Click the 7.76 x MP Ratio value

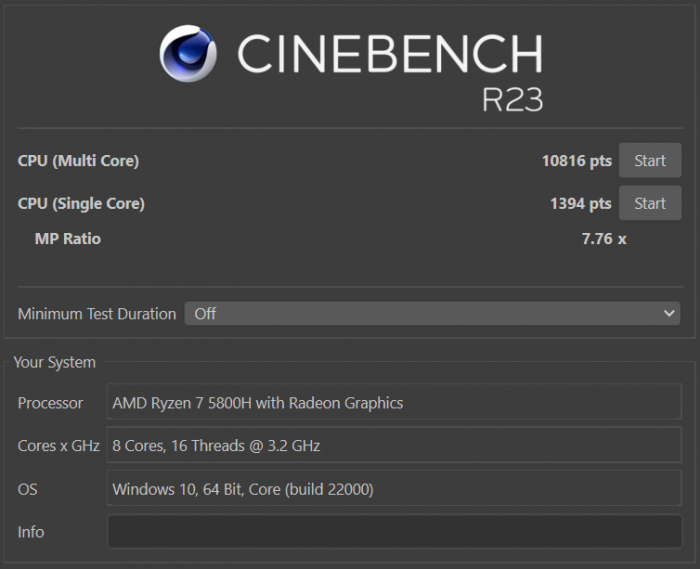point(603,238)
